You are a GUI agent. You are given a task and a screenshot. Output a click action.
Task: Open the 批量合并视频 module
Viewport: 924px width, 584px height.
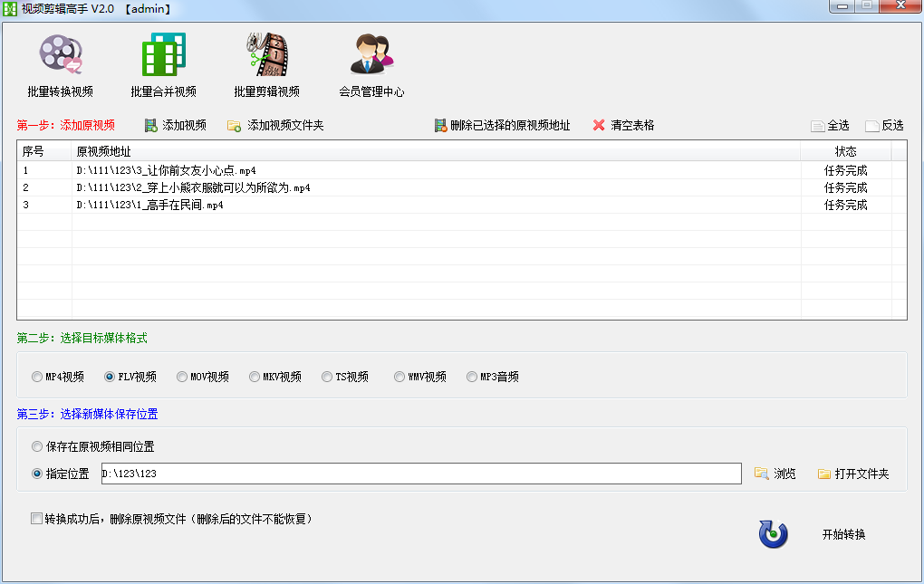click(x=162, y=63)
